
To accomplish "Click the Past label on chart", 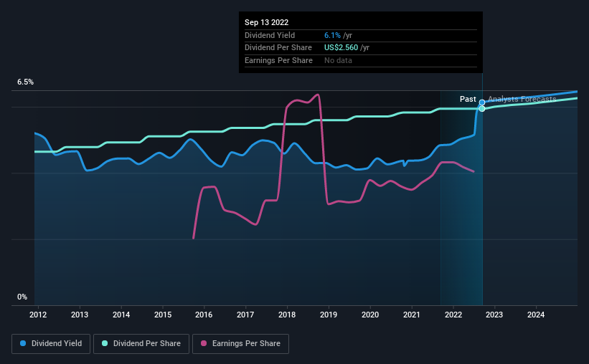I will click(468, 99).
